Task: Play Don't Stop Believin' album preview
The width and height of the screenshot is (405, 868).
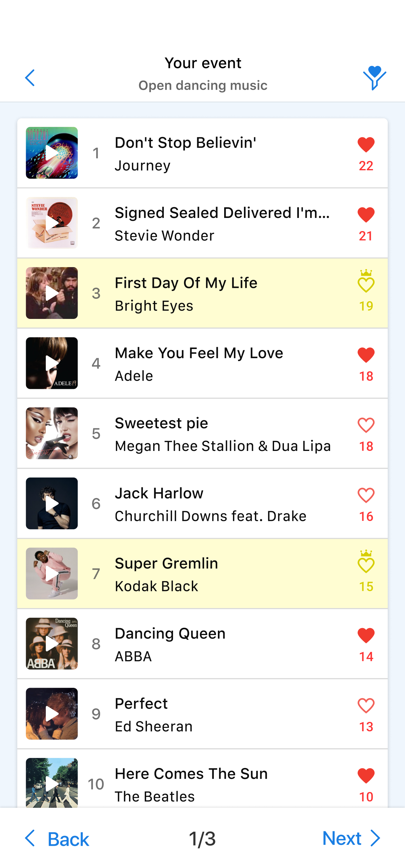Action: coord(52,153)
